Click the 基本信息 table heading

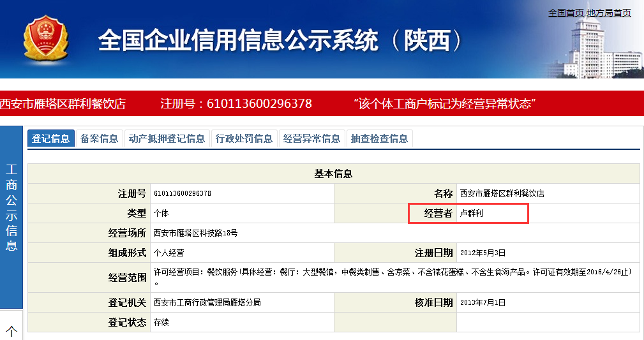334,174
